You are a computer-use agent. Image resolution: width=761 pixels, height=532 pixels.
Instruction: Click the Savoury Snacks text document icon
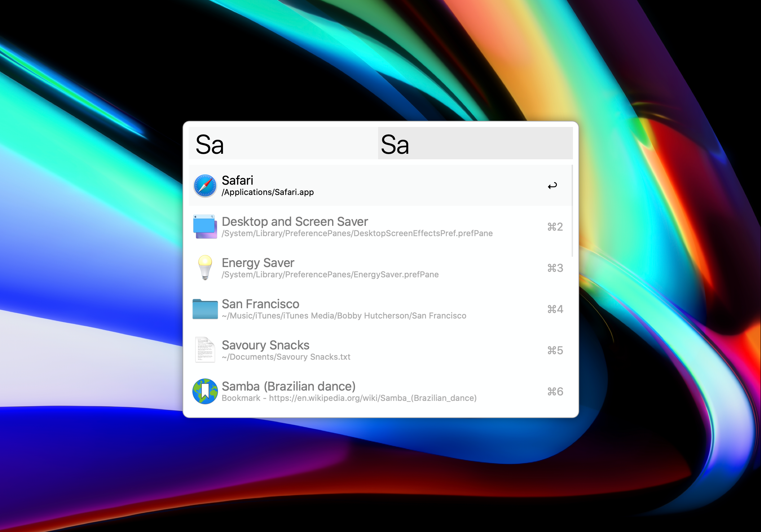pos(205,350)
